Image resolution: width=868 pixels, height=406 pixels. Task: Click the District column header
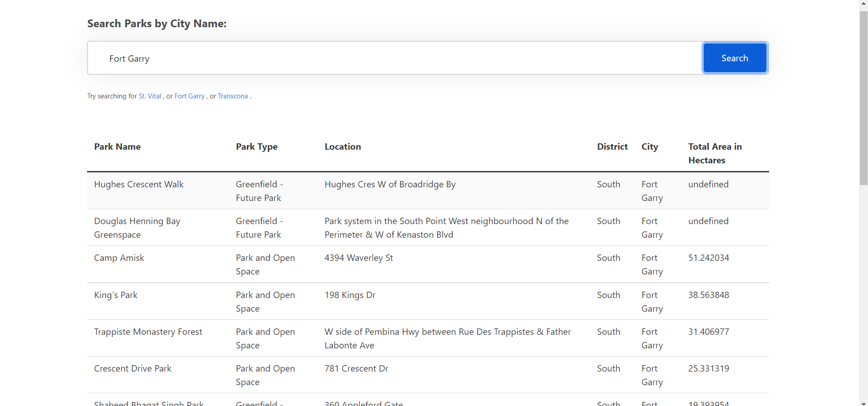613,147
